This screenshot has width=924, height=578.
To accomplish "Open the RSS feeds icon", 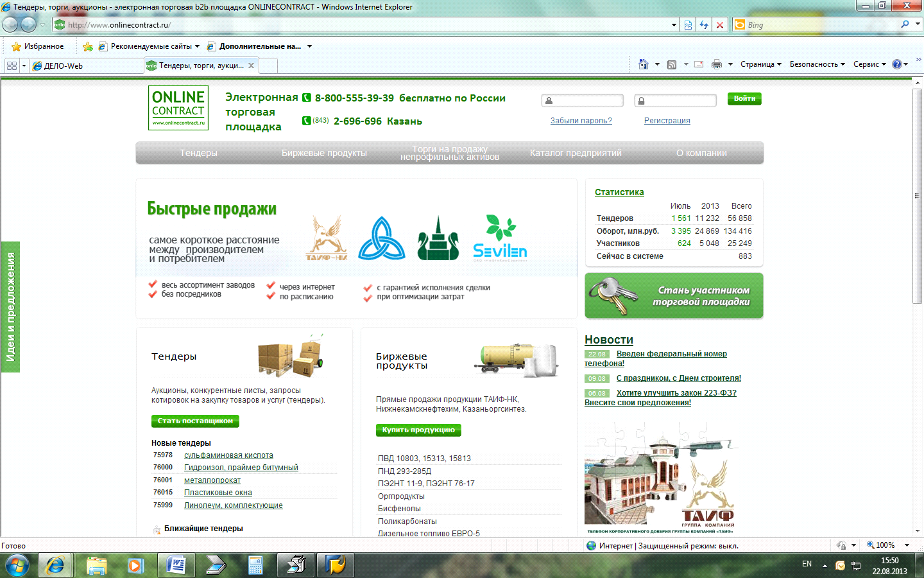I will click(x=672, y=64).
